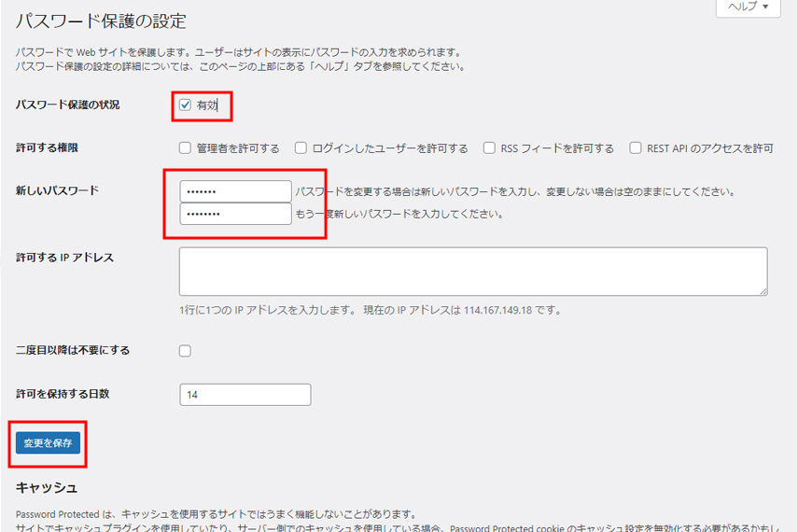Click the 許可する IP アドレス text area
798x532 pixels.
click(472, 271)
